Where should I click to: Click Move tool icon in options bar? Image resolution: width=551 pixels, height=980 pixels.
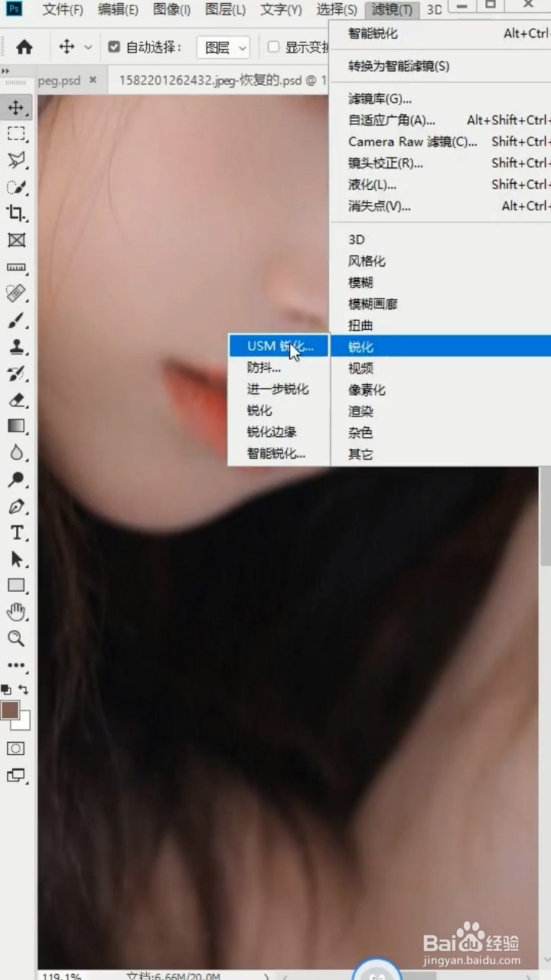67,47
